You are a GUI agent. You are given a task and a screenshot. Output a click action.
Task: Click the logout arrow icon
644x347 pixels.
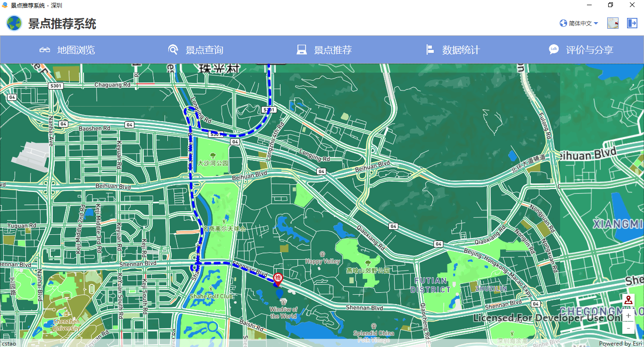pos(632,23)
